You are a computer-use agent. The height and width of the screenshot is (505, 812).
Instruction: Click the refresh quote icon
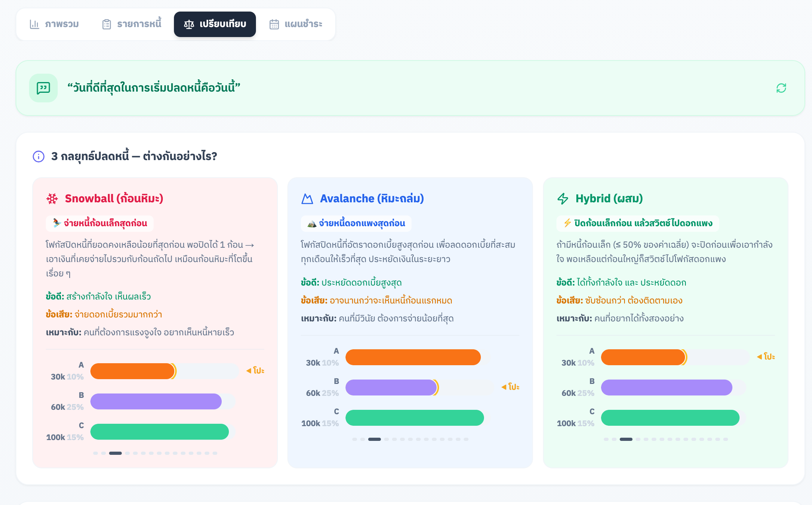[781, 88]
